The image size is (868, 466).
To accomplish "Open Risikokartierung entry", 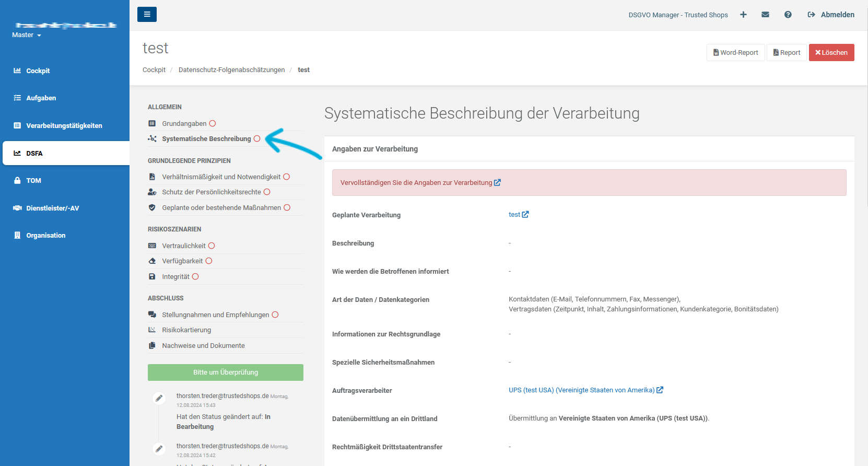I will point(186,330).
